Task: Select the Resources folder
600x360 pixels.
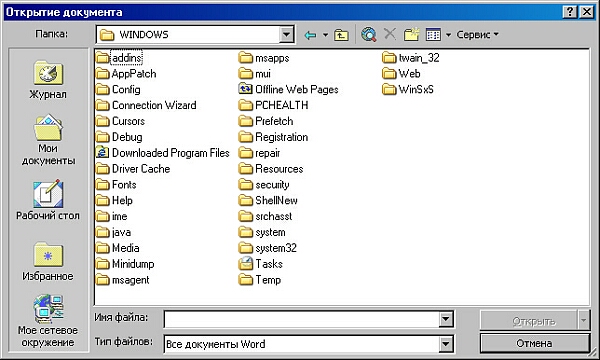Action: [x=271, y=169]
